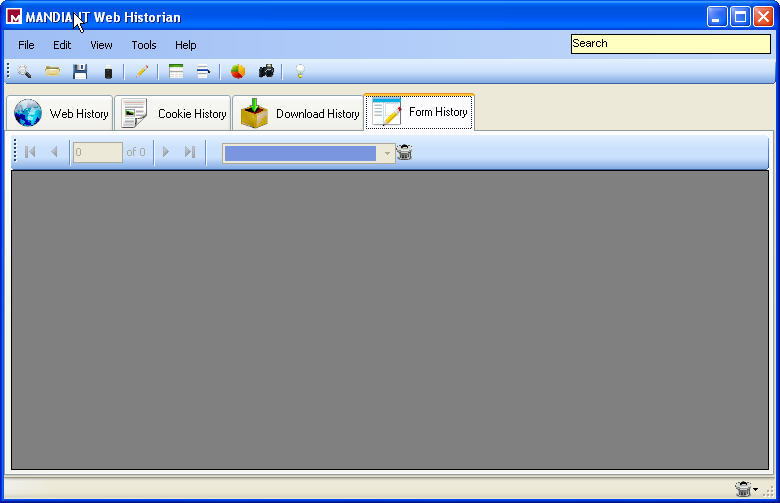Open the Help menu
780x503 pixels.
186,45
